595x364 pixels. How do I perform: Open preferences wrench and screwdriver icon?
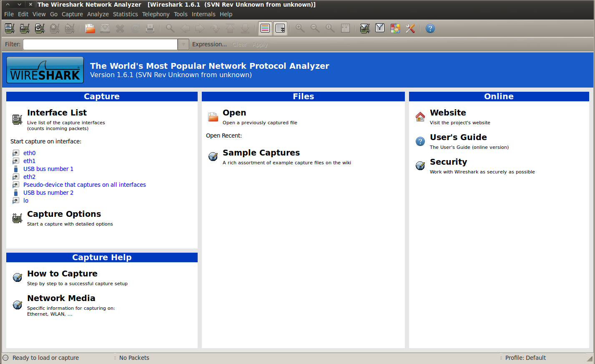(x=410, y=28)
